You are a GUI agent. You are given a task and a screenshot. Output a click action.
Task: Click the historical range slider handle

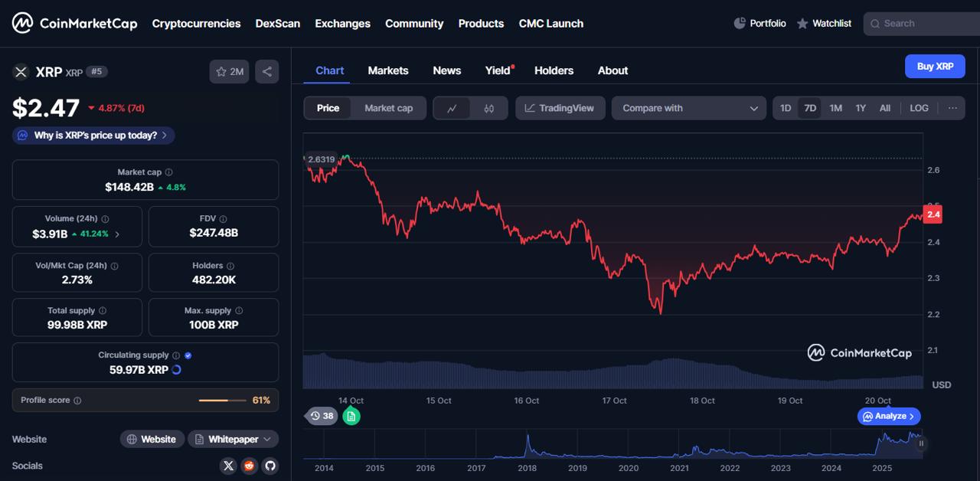pyautogui.click(x=921, y=443)
